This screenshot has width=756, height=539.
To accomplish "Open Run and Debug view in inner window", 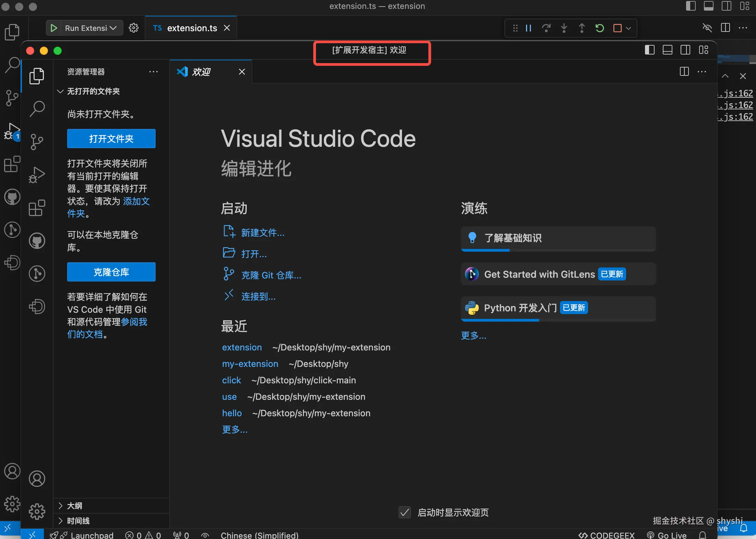I will 37,175.
